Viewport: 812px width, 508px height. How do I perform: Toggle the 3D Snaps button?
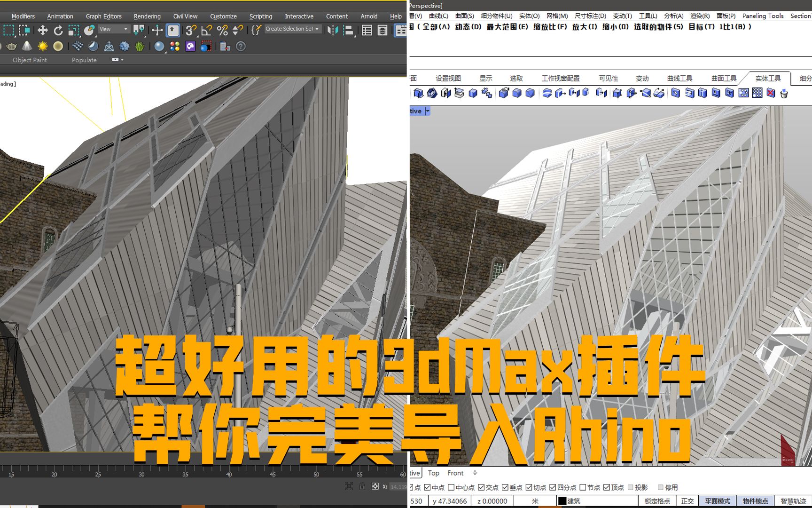click(191, 31)
